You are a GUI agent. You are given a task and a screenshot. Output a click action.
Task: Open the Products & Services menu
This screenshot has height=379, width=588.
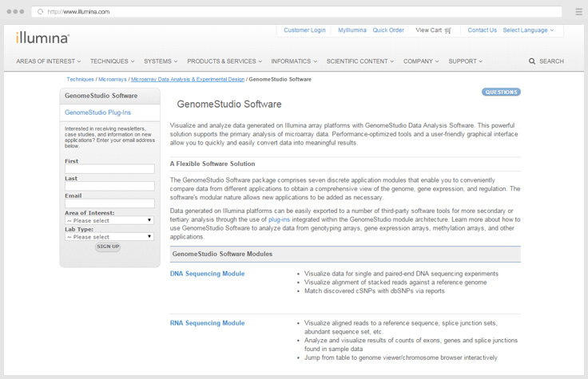point(224,61)
